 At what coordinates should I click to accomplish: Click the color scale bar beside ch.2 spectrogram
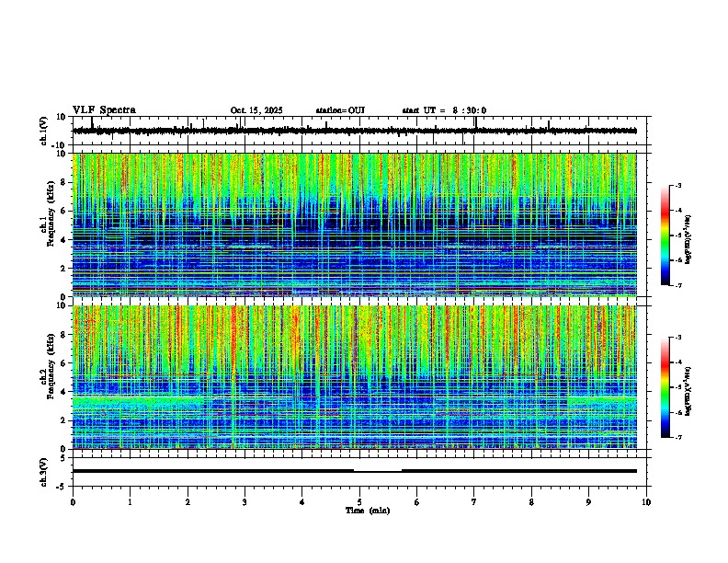665,387
